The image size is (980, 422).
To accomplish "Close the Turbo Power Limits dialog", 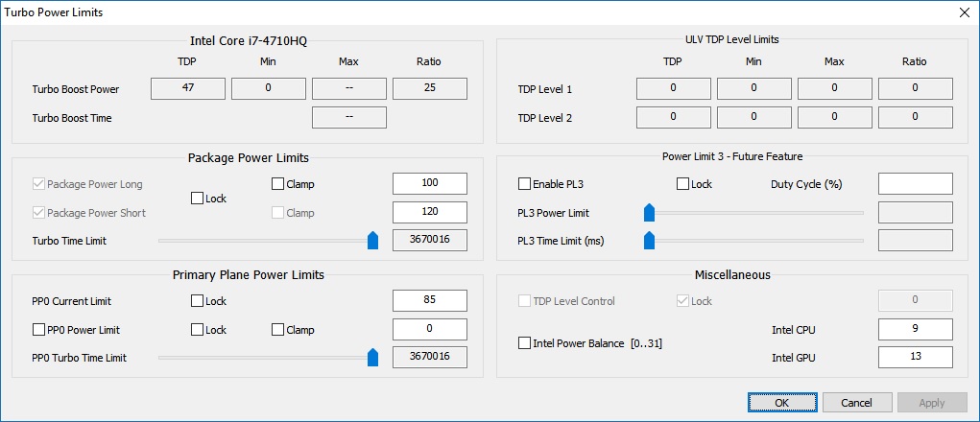I will pos(963,12).
